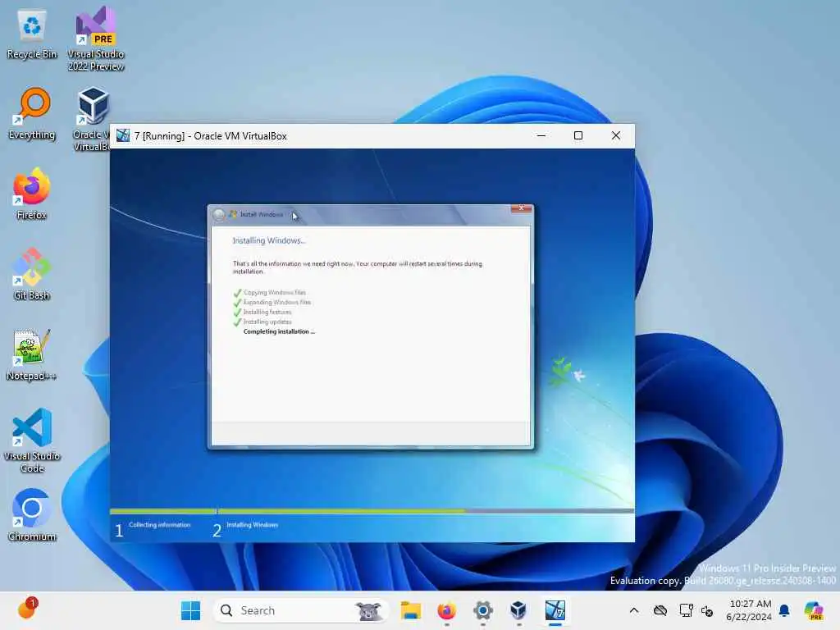Select the running Windows 7 VM taskbar icon
The height and width of the screenshot is (630, 840).
555,610
